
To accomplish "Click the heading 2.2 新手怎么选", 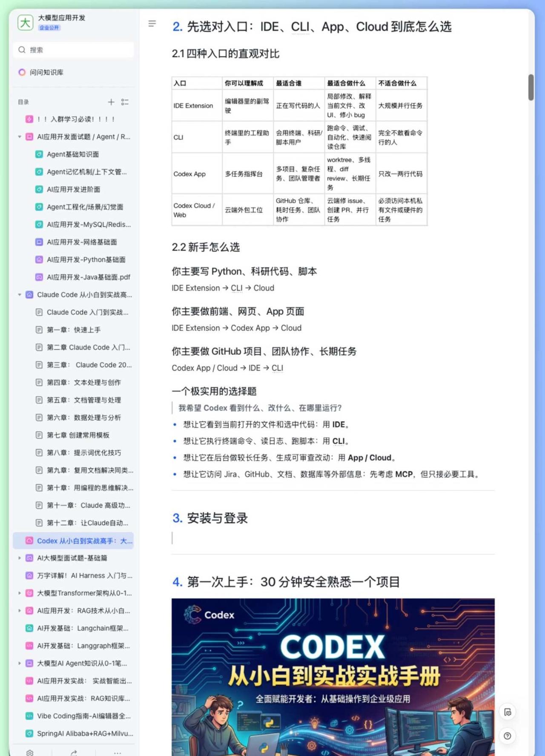I will point(206,247).
